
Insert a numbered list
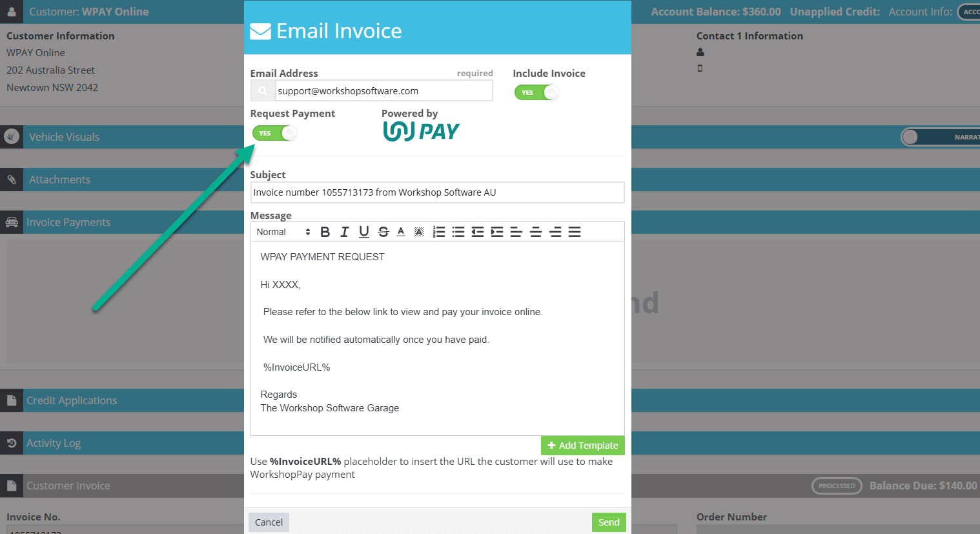[438, 232]
